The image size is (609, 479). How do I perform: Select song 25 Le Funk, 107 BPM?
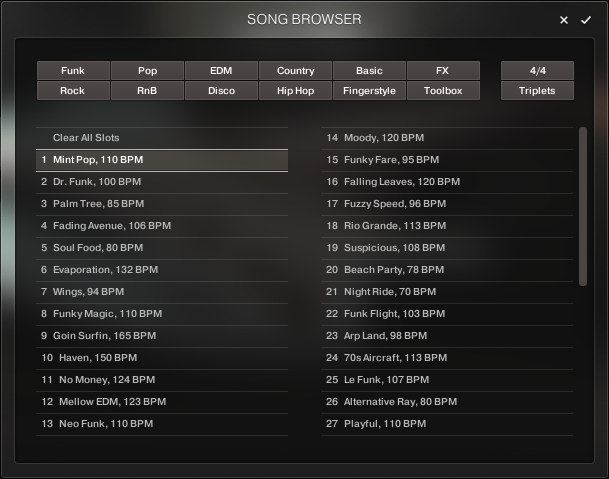point(447,380)
